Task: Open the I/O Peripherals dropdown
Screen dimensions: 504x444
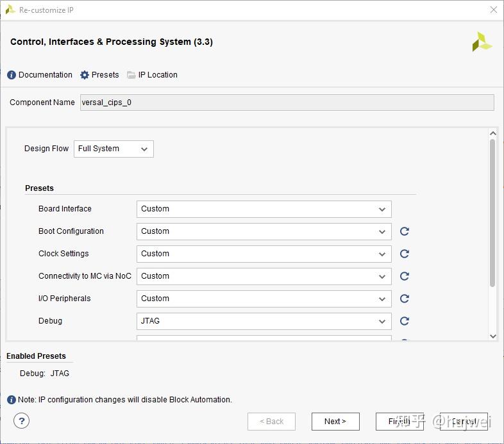Action: tap(264, 299)
